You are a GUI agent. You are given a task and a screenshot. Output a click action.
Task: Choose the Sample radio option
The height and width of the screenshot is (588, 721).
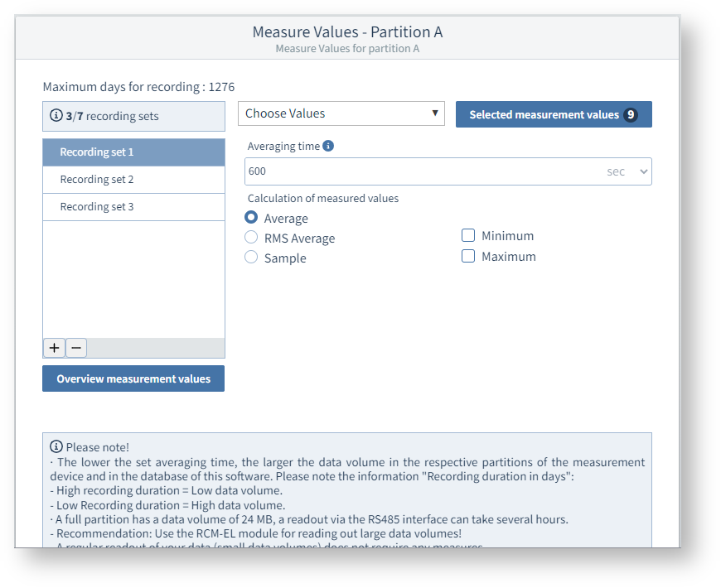(251, 258)
